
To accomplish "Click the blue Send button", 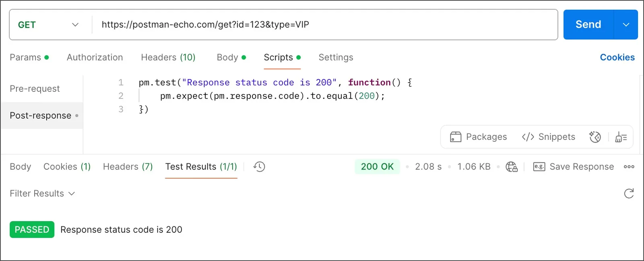I will coord(588,25).
